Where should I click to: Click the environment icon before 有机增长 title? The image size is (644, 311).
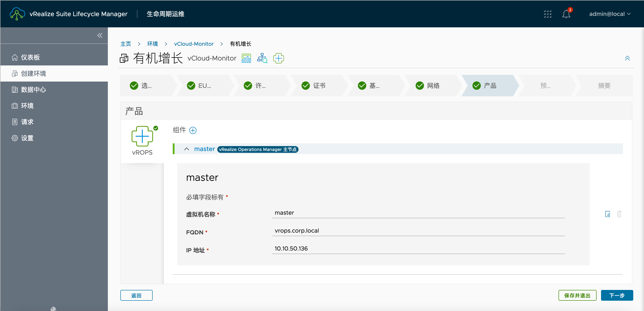point(124,58)
